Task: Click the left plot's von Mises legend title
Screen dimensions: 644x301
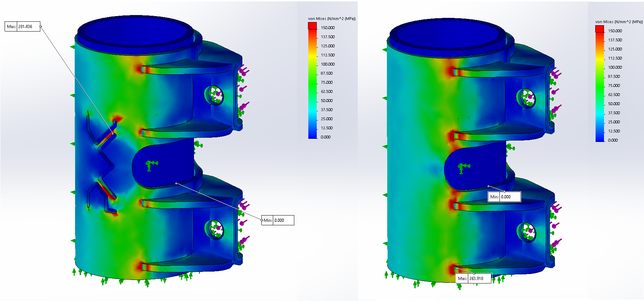Action: [331, 19]
